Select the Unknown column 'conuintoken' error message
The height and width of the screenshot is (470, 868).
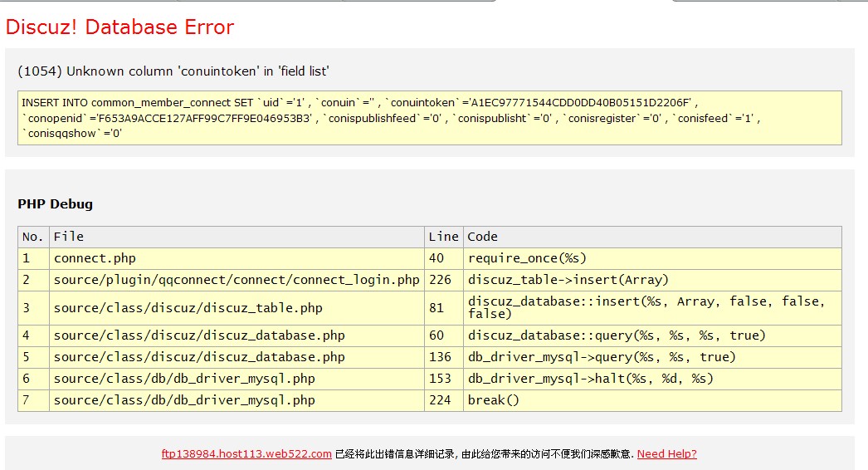pyautogui.click(x=173, y=71)
